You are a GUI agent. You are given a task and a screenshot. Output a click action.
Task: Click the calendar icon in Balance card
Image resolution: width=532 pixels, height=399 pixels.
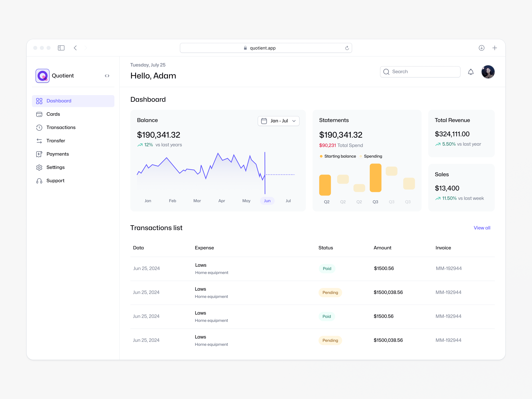264,121
